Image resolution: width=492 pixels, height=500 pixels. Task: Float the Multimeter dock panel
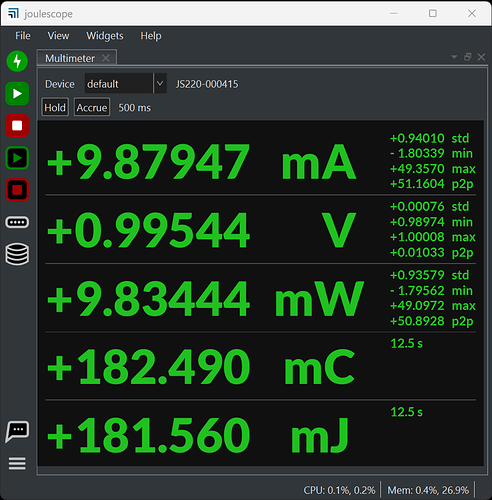[467, 57]
